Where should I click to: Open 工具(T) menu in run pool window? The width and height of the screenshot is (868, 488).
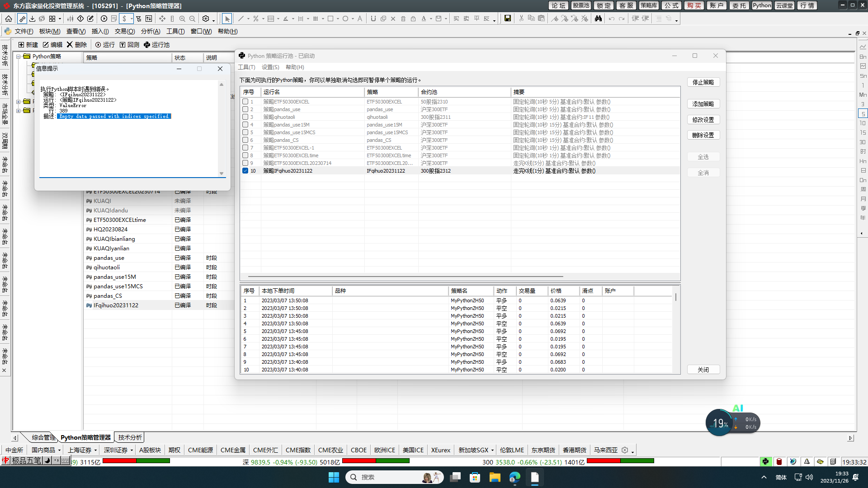[x=246, y=67]
